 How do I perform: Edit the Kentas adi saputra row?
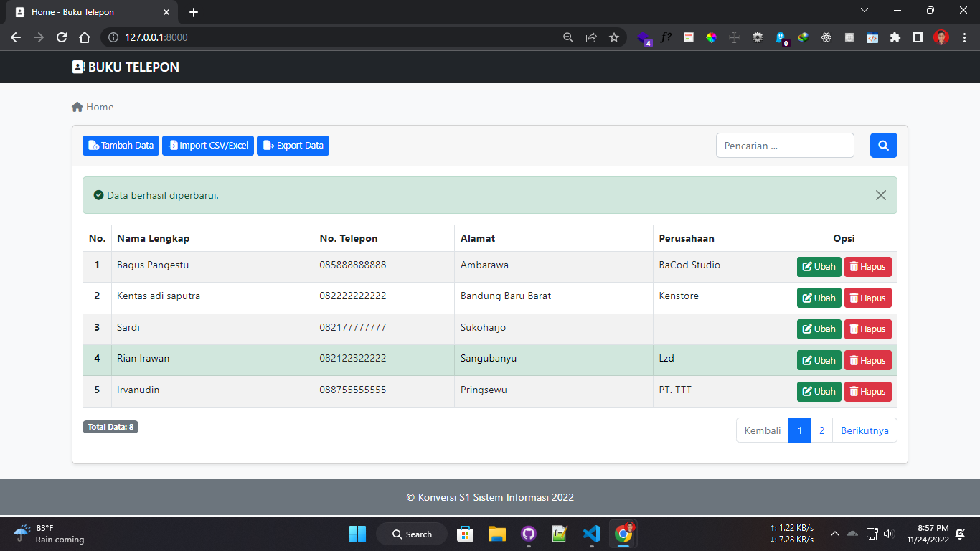point(819,298)
